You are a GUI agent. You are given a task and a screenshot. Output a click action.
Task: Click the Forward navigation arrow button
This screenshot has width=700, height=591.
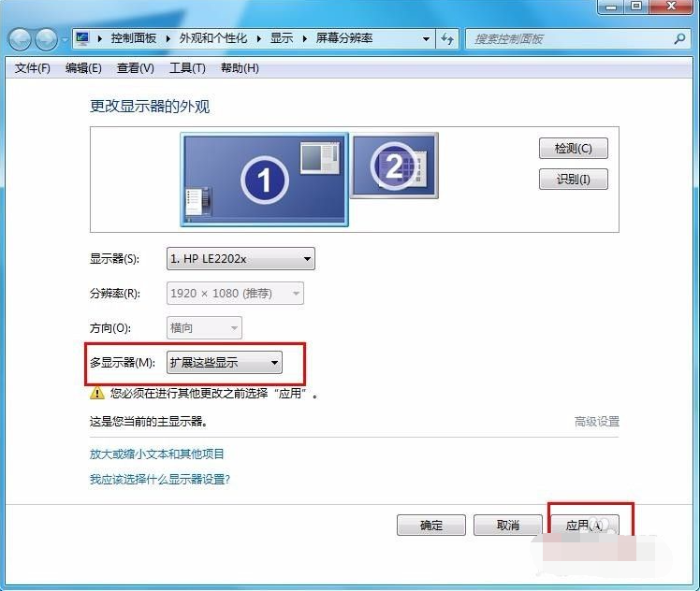point(46,39)
